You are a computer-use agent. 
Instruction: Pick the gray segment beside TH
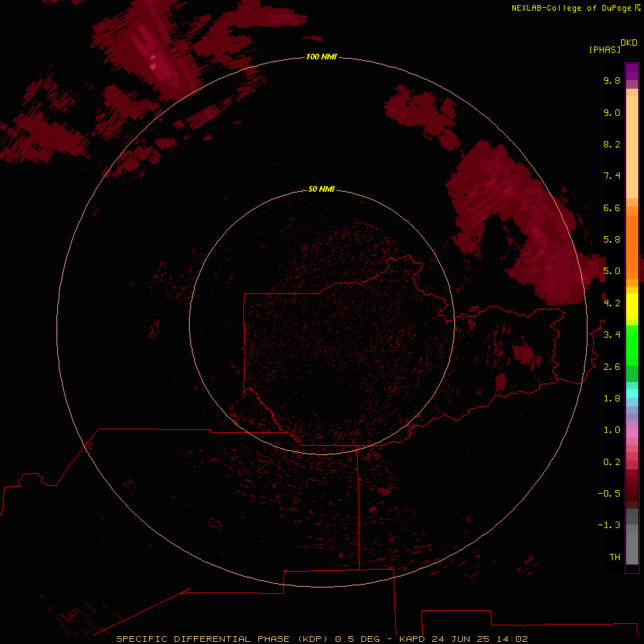[x=632, y=550]
